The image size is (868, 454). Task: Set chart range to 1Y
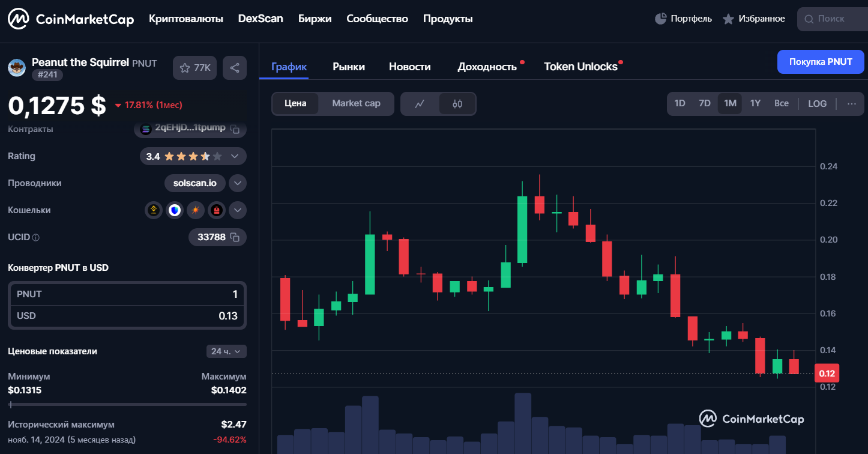pyautogui.click(x=755, y=103)
